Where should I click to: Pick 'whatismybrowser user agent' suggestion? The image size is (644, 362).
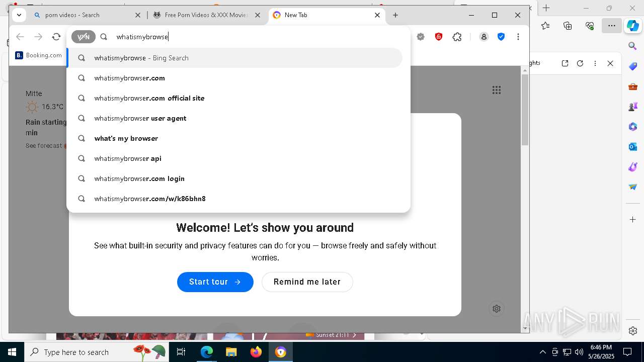point(235,118)
